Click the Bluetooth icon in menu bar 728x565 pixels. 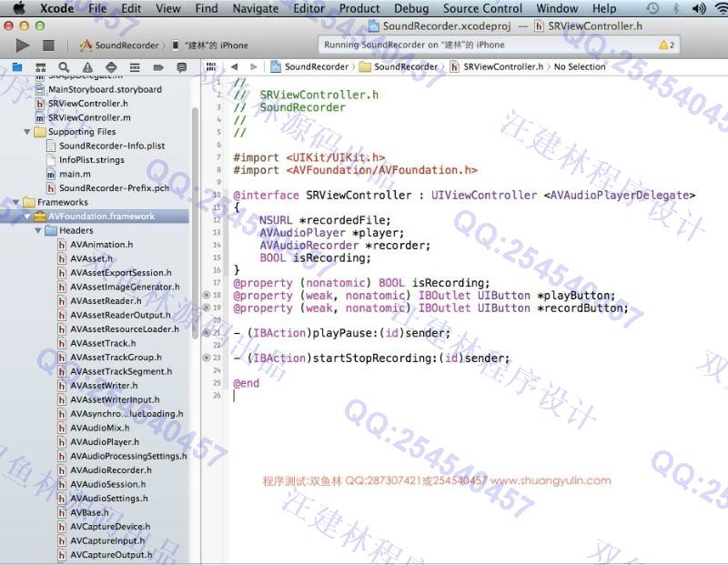pos(676,8)
